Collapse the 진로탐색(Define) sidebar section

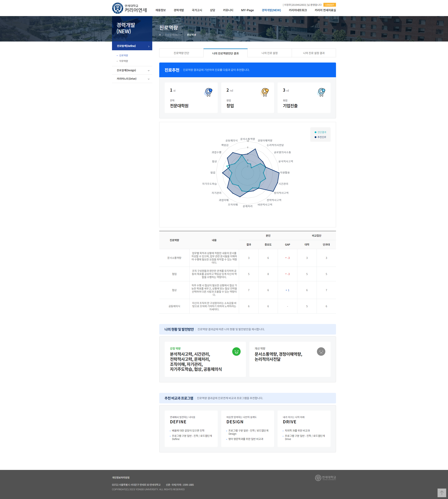(132, 46)
